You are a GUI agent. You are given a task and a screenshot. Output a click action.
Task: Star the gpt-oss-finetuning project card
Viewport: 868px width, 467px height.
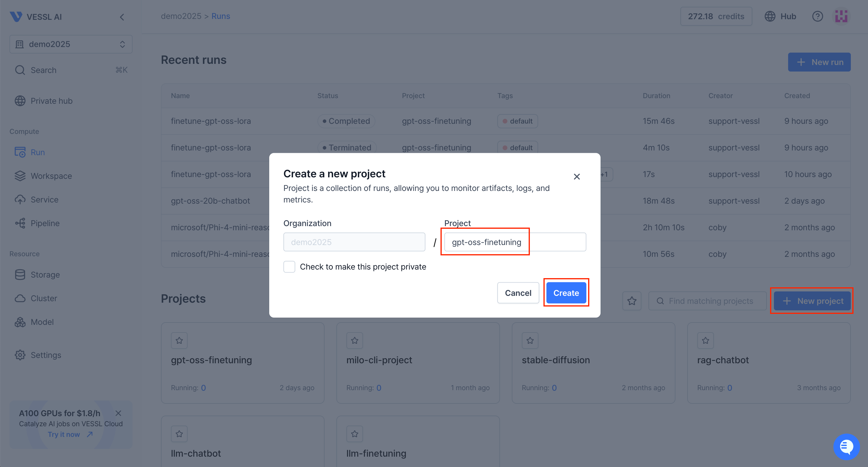(179, 340)
